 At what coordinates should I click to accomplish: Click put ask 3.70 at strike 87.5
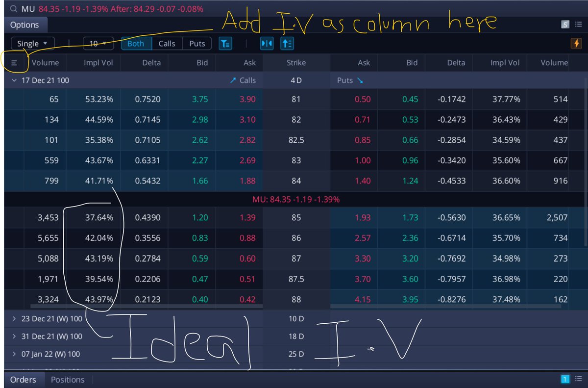(363, 279)
